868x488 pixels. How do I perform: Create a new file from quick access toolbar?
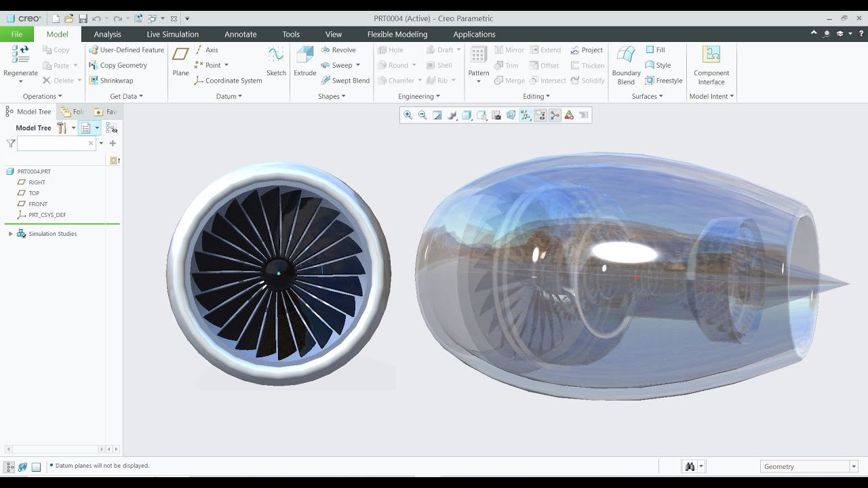tap(56, 18)
